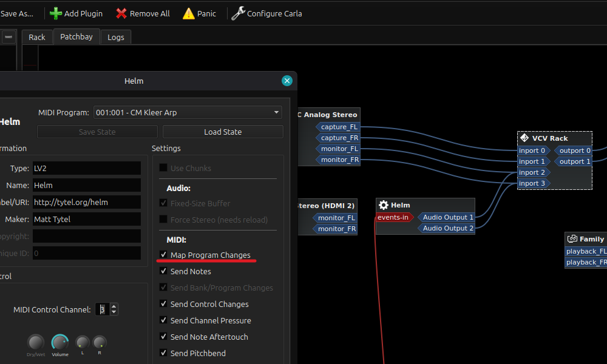This screenshot has height=364, width=607.
Task: Select the events-in port on Helm
Action: (x=393, y=217)
